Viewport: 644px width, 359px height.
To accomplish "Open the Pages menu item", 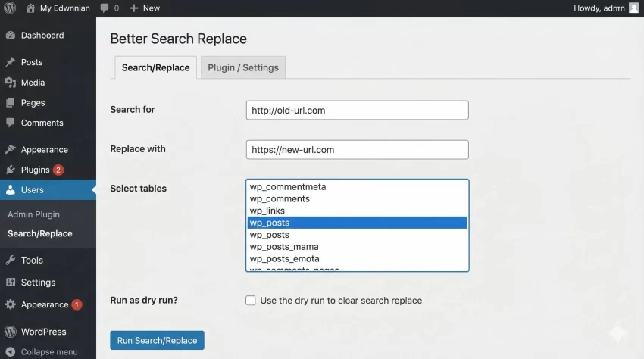I will pos(33,103).
